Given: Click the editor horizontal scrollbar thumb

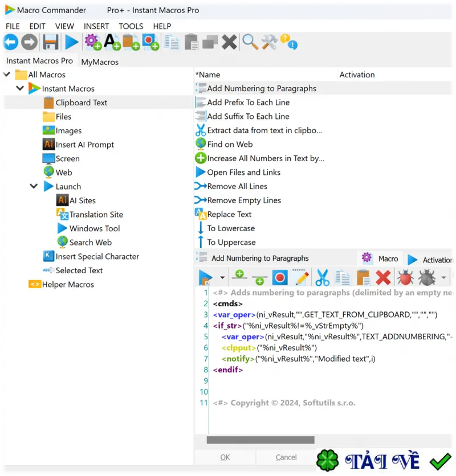Looking at the screenshot, I should click(x=260, y=440).
